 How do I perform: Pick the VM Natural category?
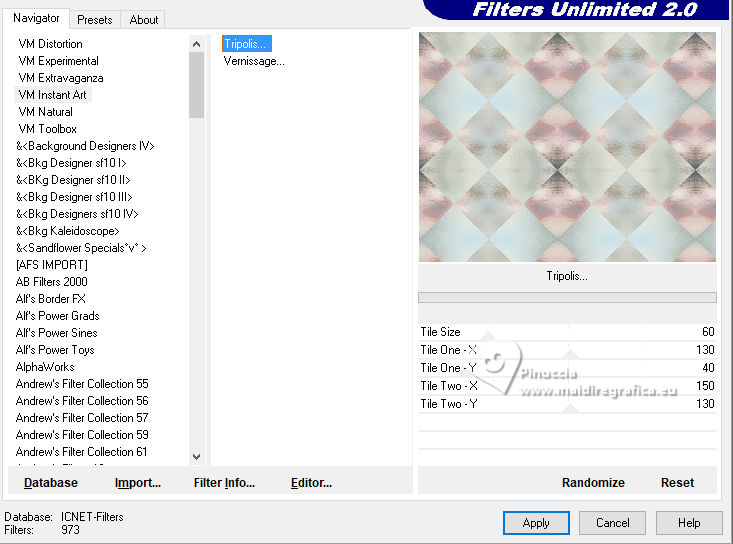click(45, 112)
